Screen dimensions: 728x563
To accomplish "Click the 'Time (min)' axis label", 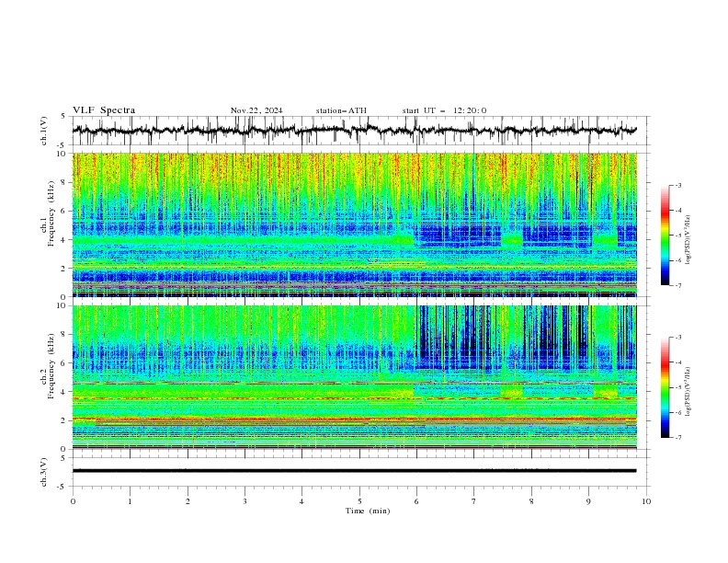I will (x=368, y=511).
